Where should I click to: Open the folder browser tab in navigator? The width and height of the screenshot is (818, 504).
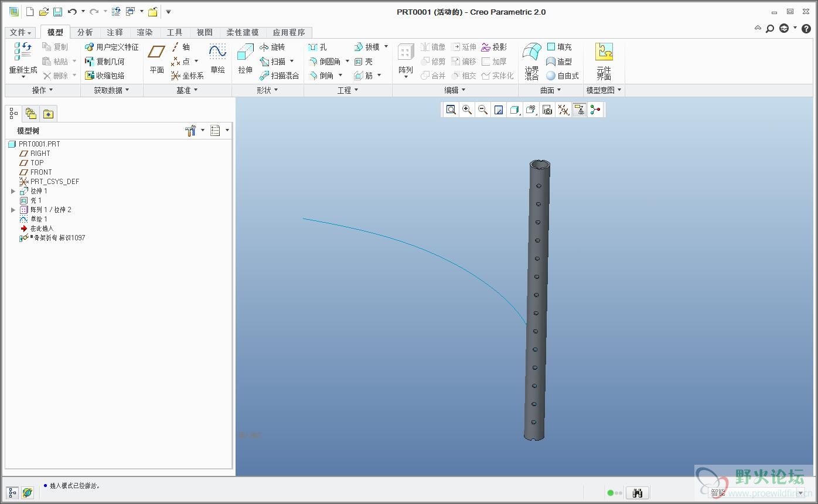(31, 114)
